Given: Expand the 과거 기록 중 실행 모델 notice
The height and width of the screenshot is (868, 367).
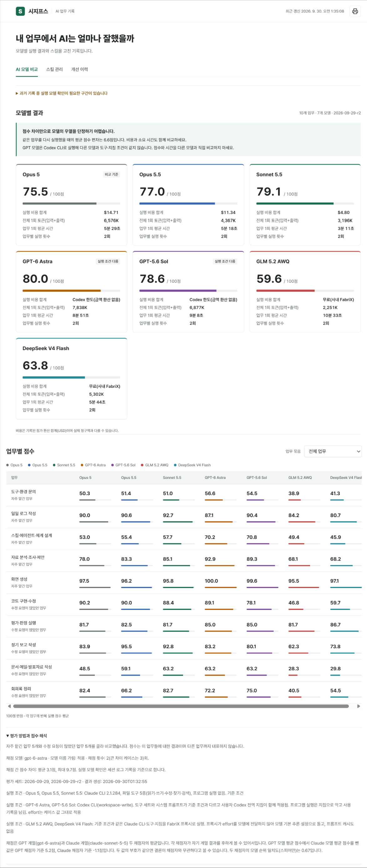Looking at the screenshot, I should [x=62, y=93].
